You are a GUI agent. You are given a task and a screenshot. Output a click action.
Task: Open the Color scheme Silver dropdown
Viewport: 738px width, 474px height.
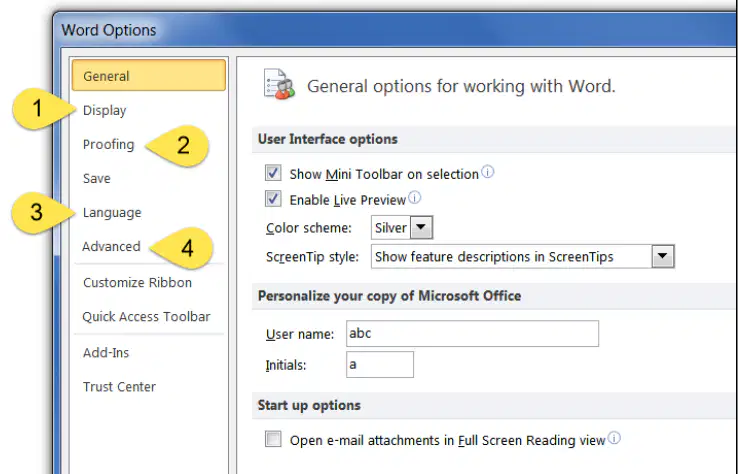[421, 228]
